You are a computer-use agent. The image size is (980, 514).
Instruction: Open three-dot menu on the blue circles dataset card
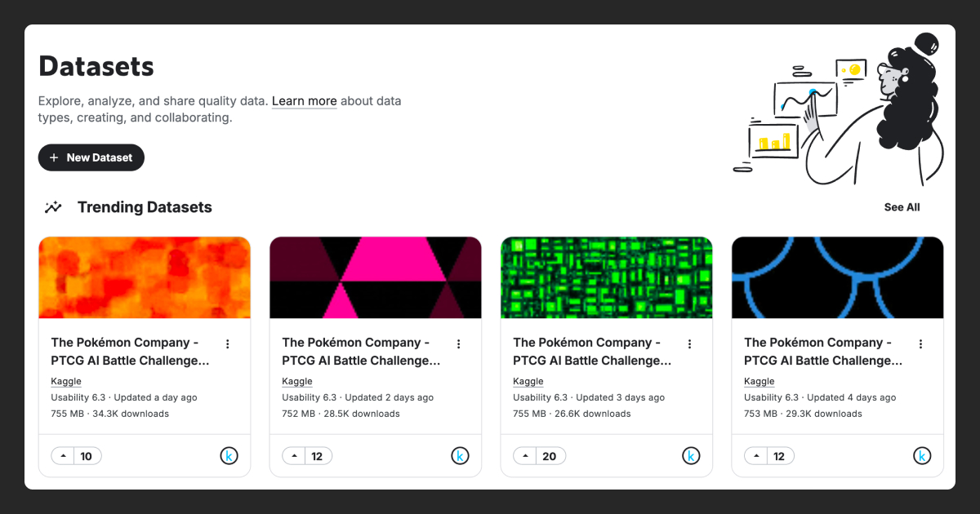pyautogui.click(x=921, y=344)
